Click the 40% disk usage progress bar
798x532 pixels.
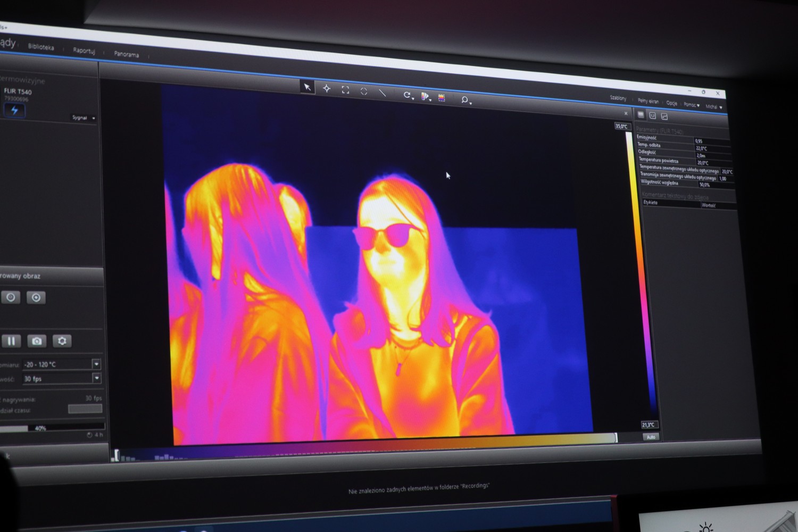click(x=52, y=427)
